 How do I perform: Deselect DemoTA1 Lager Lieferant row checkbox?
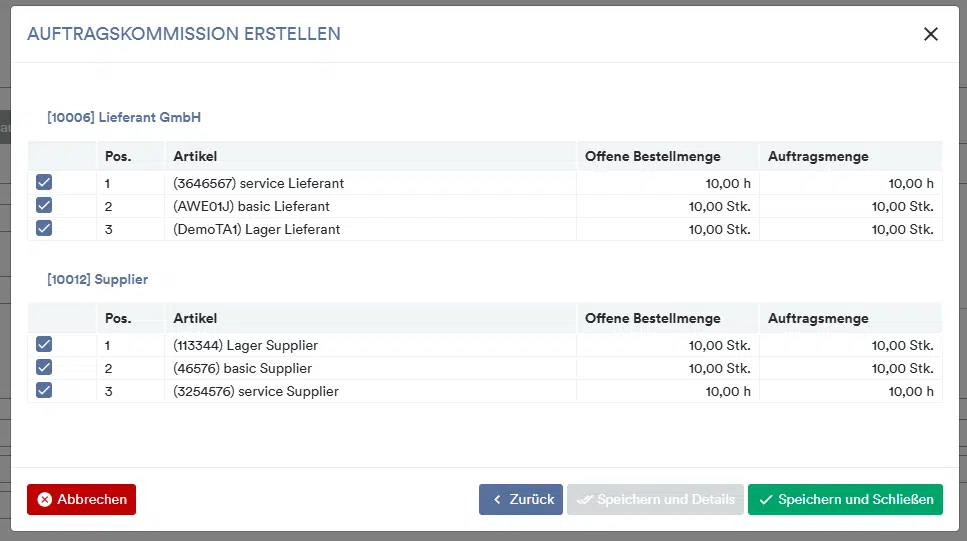44,229
